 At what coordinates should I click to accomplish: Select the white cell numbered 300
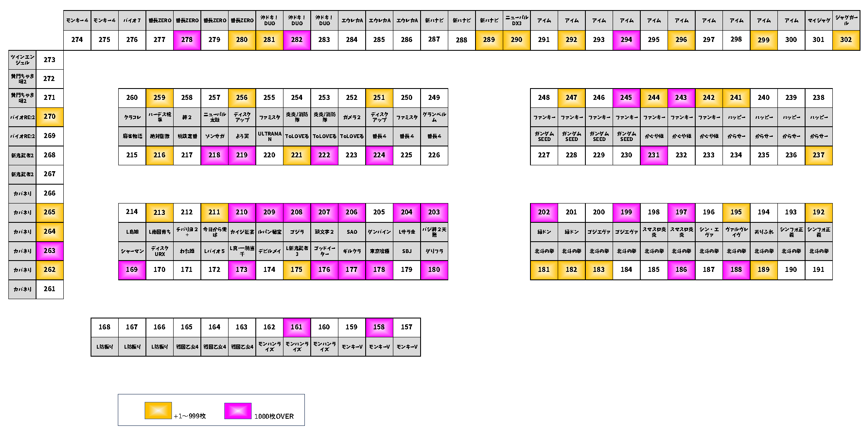point(791,40)
